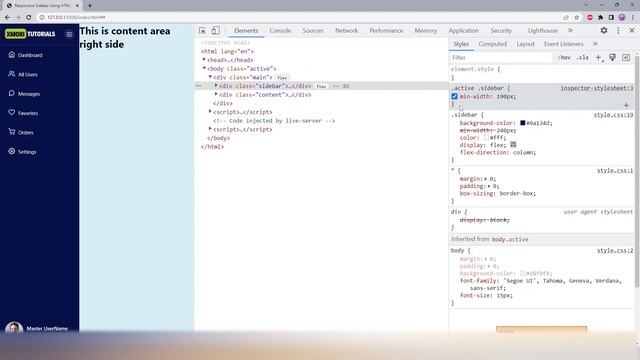Toggle the .cls element classes button
The width and height of the screenshot is (640, 360).
tap(583, 58)
